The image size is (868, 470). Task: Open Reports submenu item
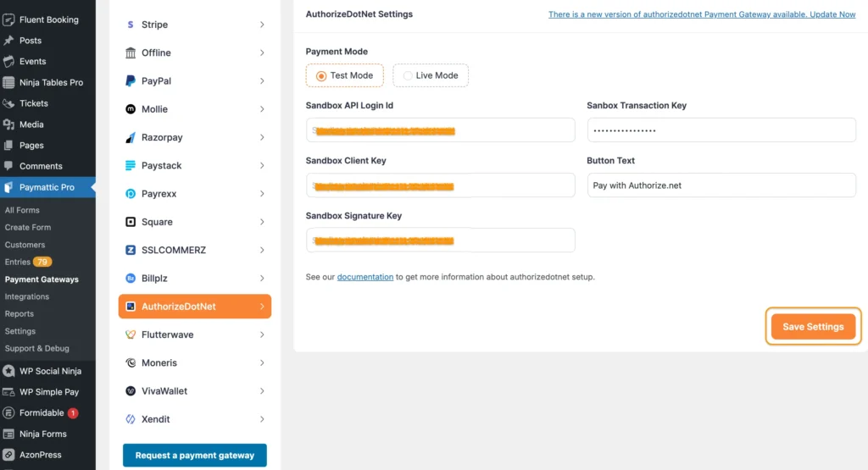click(19, 313)
